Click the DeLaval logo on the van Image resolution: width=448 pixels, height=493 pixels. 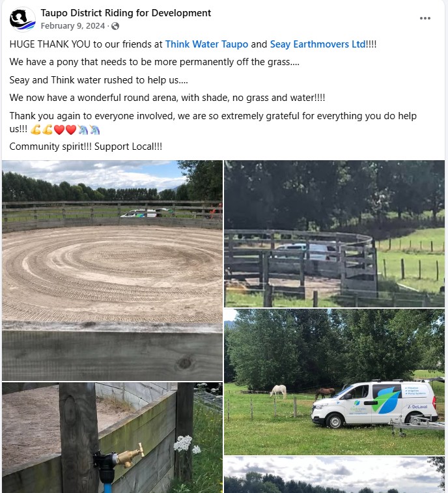point(417,406)
